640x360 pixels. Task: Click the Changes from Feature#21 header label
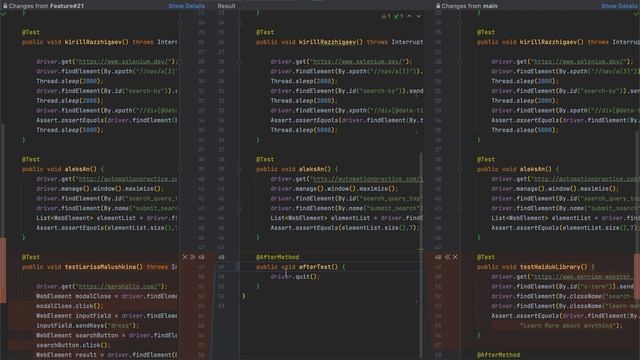pos(46,6)
